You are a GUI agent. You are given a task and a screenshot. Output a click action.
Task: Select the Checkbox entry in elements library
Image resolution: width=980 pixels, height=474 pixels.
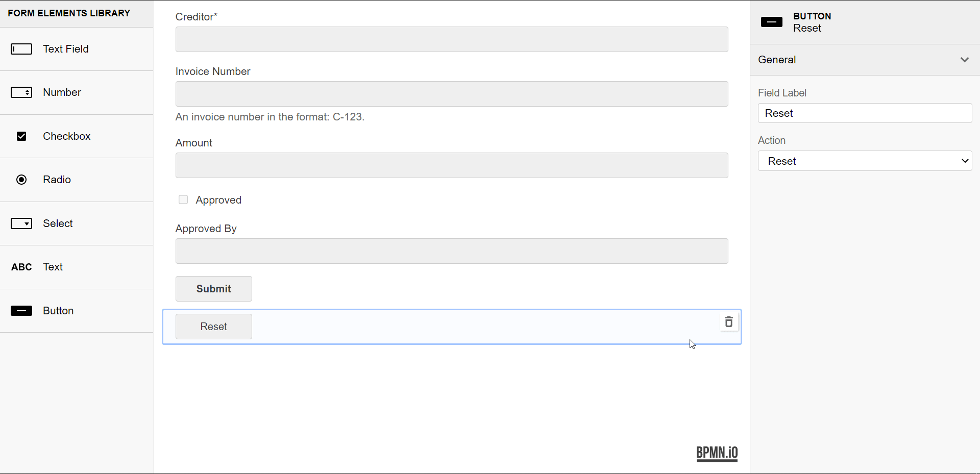67,136
